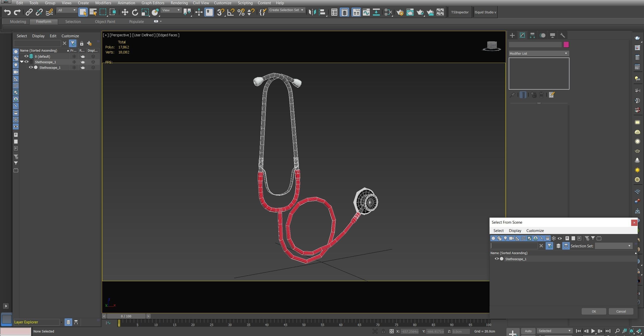This screenshot has height=336, width=644.
Task: Hide the 0 (default) layer
Action: coord(26,56)
